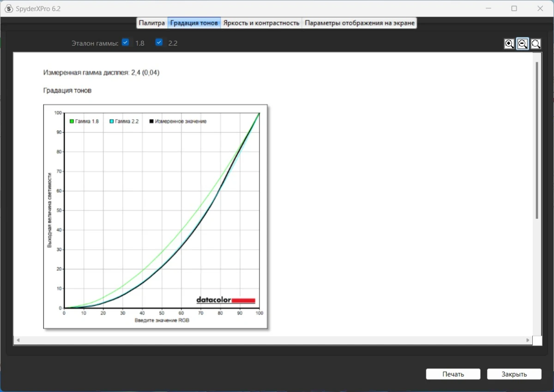Click the SpyderXPro app icon in title bar
The height and width of the screenshot is (392, 554).
coord(8,8)
